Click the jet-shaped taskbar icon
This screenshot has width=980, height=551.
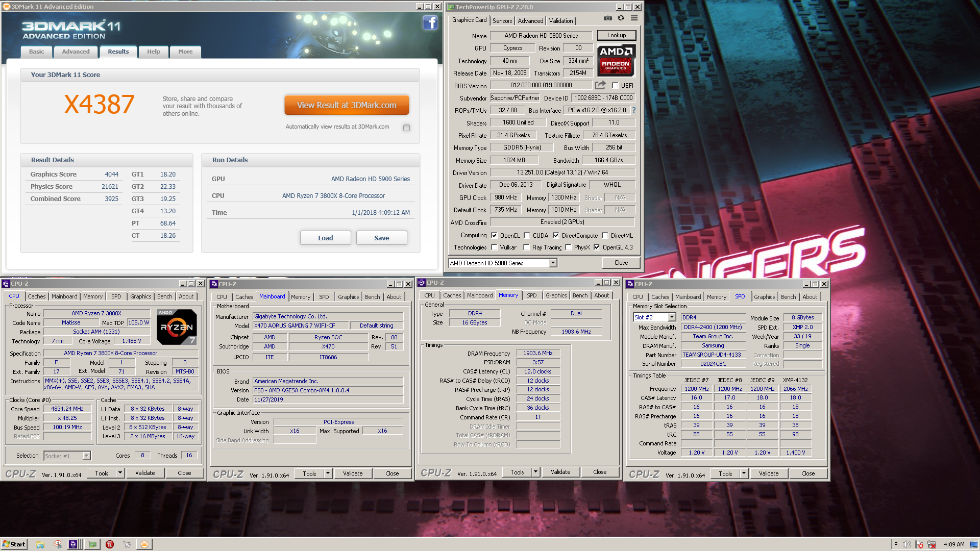click(x=127, y=544)
